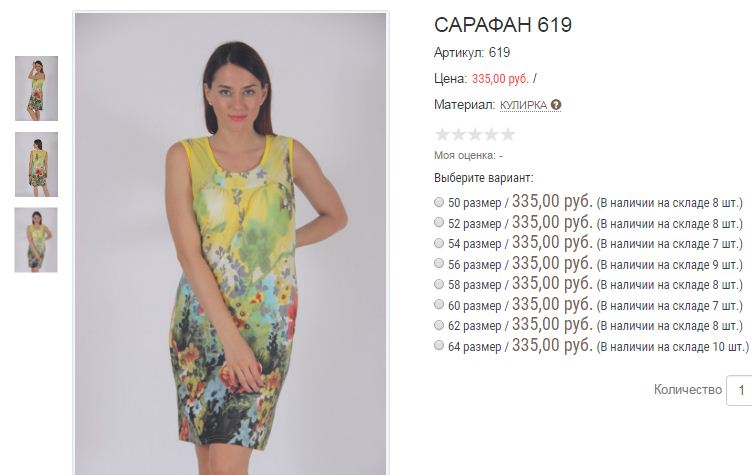Select the 64 размер option
The height and width of the screenshot is (475, 752).
[x=439, y=345]
